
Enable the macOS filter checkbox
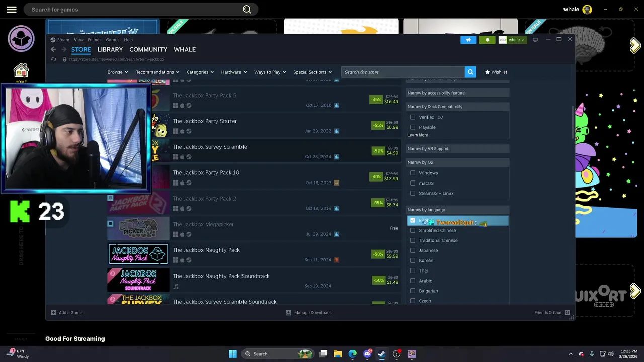point(413,183)
